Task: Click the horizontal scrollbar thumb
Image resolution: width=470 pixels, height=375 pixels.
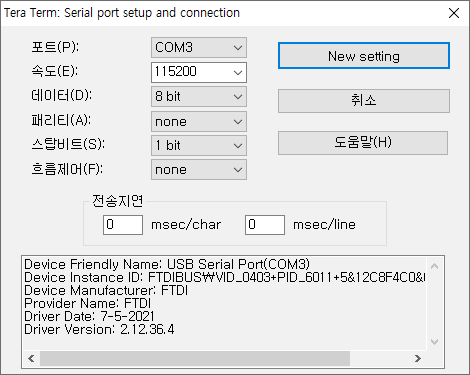Action: 195,358
